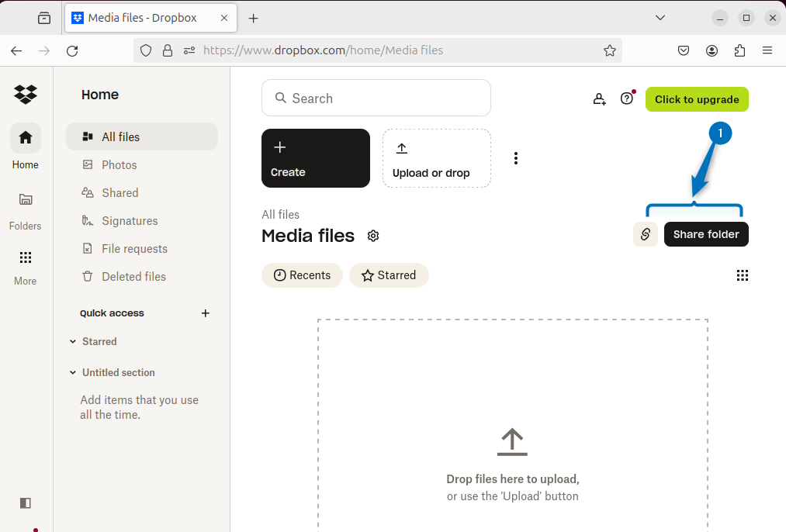Open the Folders sidebar icon
The width and height of the screenshot is (786, 532).
tap(26, 200)
